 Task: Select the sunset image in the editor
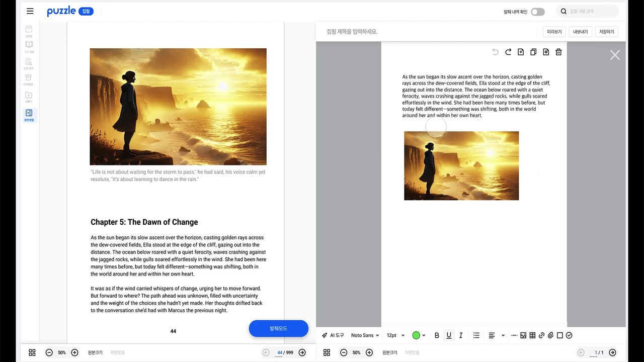461,166
